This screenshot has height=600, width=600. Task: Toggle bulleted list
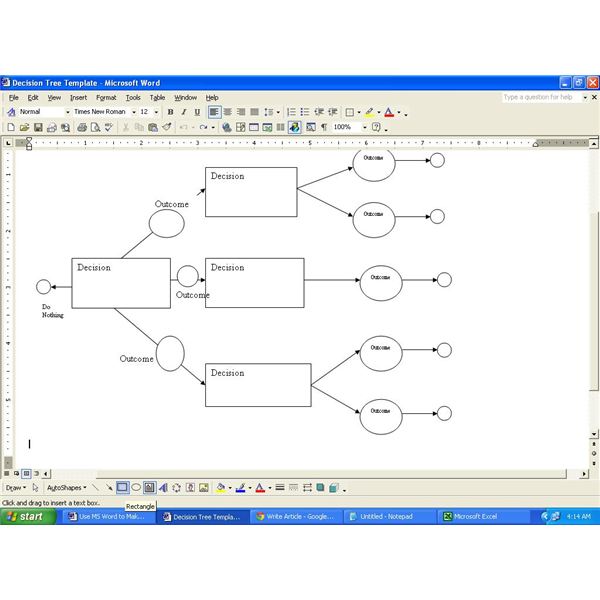pos(305,112)
